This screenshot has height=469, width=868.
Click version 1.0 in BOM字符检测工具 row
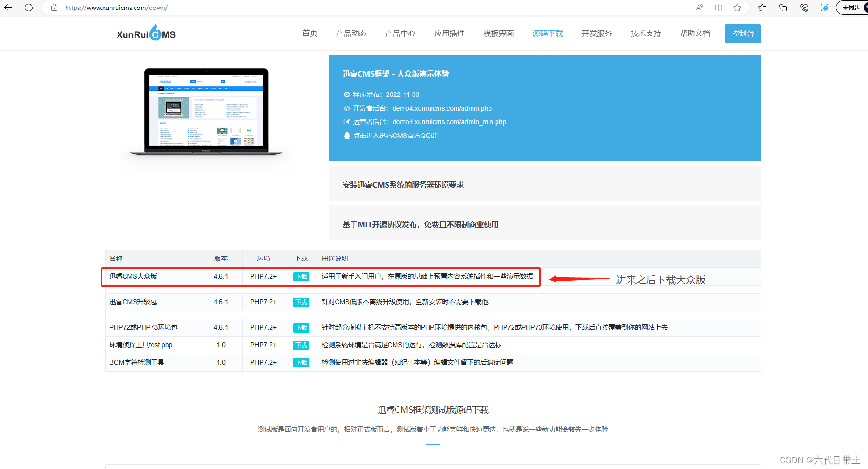[221, 362]
